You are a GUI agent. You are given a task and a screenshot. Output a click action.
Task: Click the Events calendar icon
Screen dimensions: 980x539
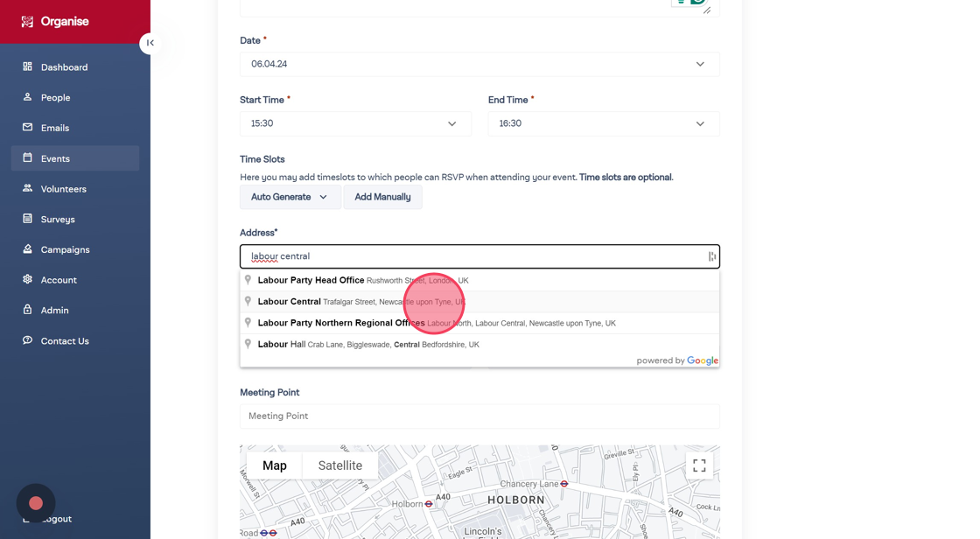(27, 157)
